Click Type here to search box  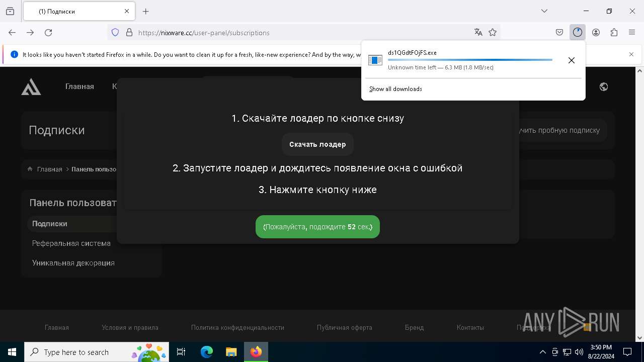click(97, 352)
